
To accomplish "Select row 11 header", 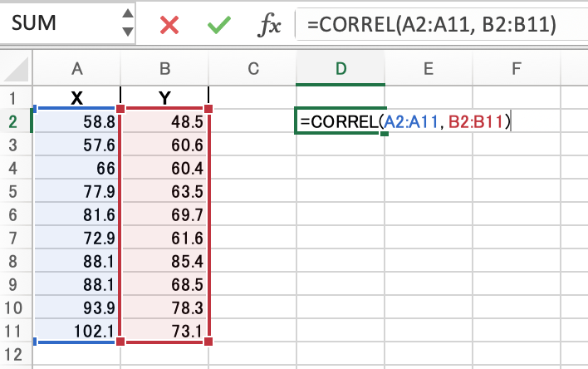I will [x=14, y=331].
